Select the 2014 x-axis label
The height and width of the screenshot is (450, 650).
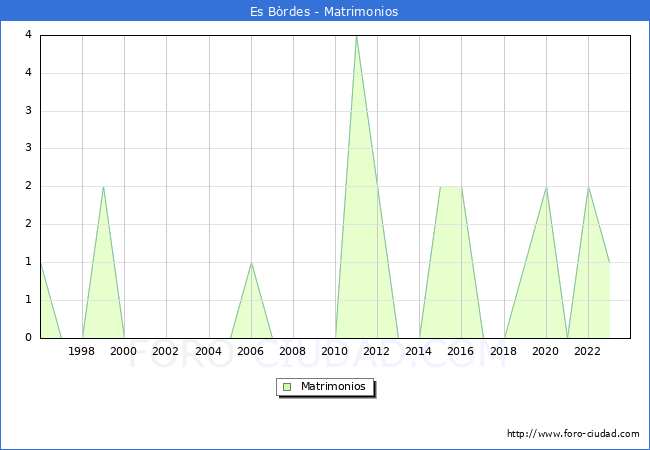coord(419,351)
